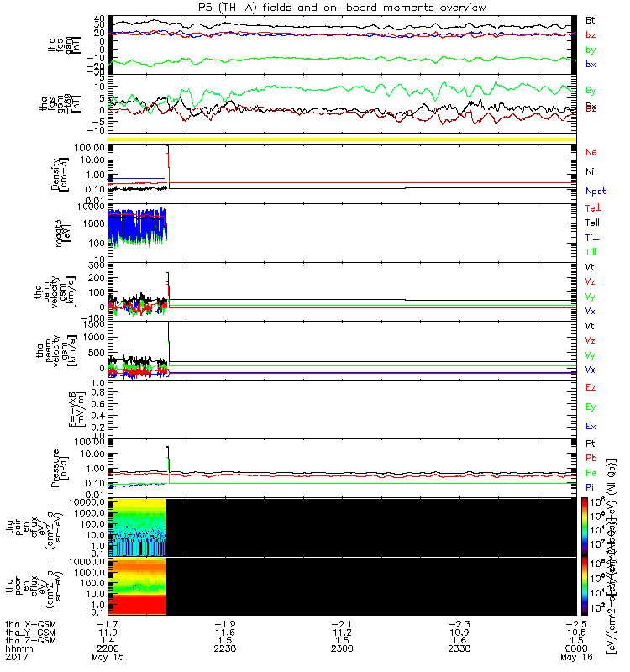
Task: Click the black "Pt" pressure legend label
Action: (591, 444)
